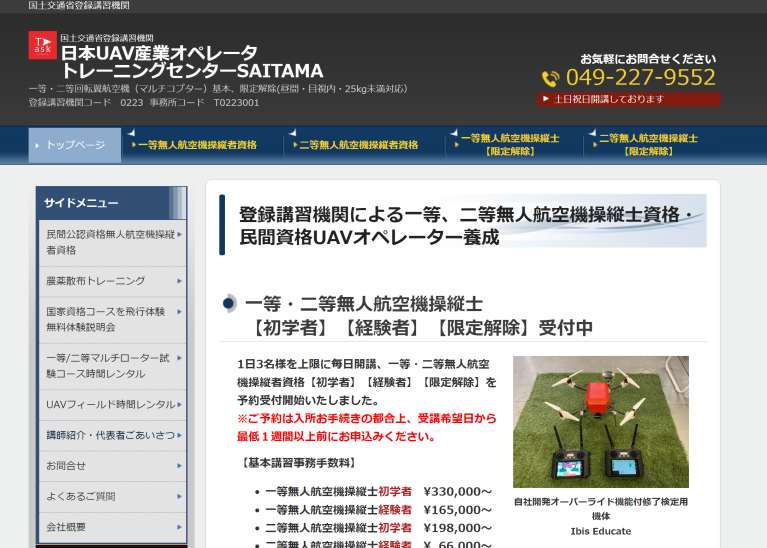Click the top bar text 国土交通省登録講習機関
Image resolution: width=767 pixels, height=548 pixels.
pyautogui.click(x=79, y=5)
